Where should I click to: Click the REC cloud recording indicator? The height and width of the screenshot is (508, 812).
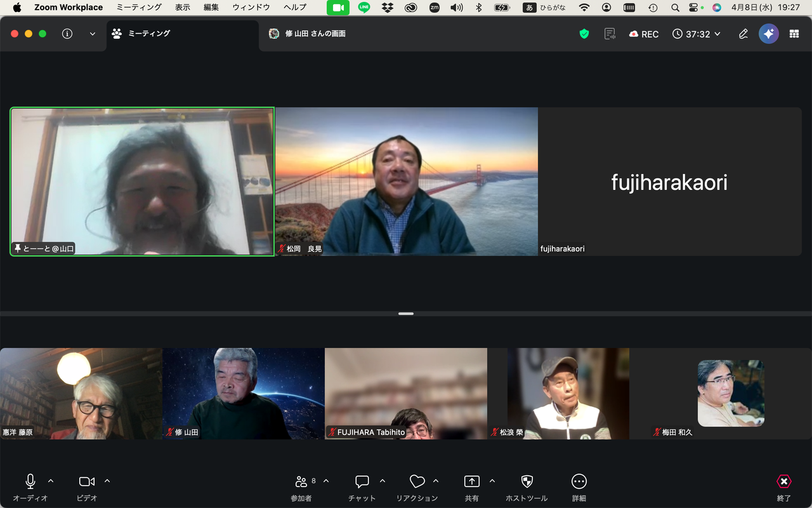click(644, 34)
